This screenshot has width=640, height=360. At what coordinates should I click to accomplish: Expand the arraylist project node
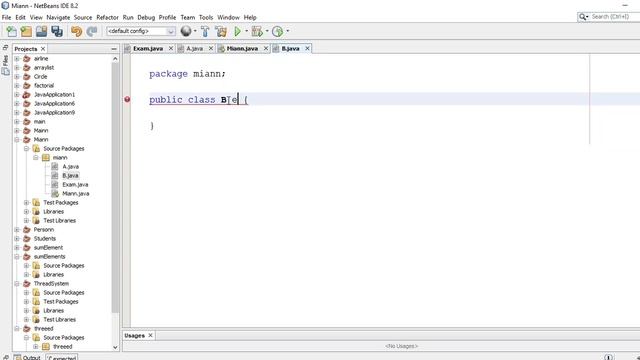pyautogui.click(x=17, y=67)
